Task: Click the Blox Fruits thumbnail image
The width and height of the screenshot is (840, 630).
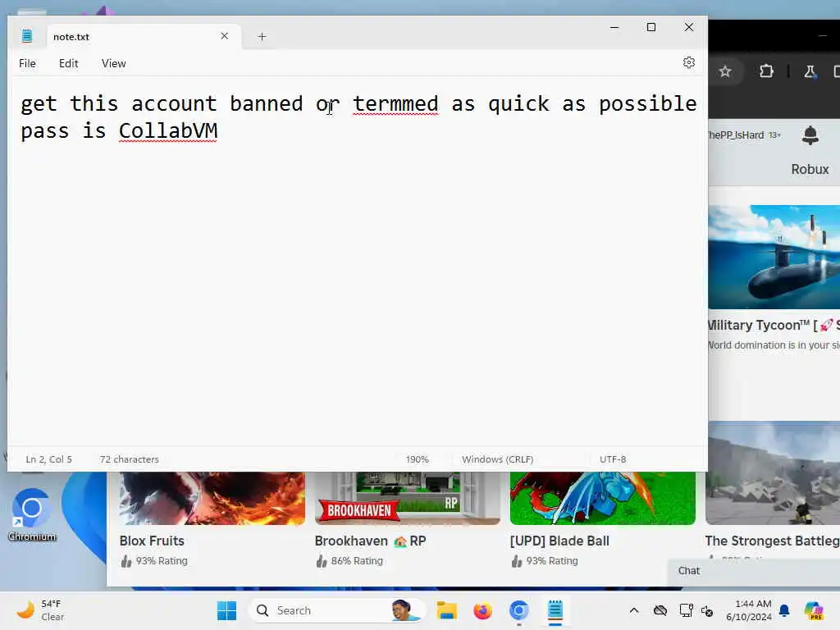Action: coord(212,498)
